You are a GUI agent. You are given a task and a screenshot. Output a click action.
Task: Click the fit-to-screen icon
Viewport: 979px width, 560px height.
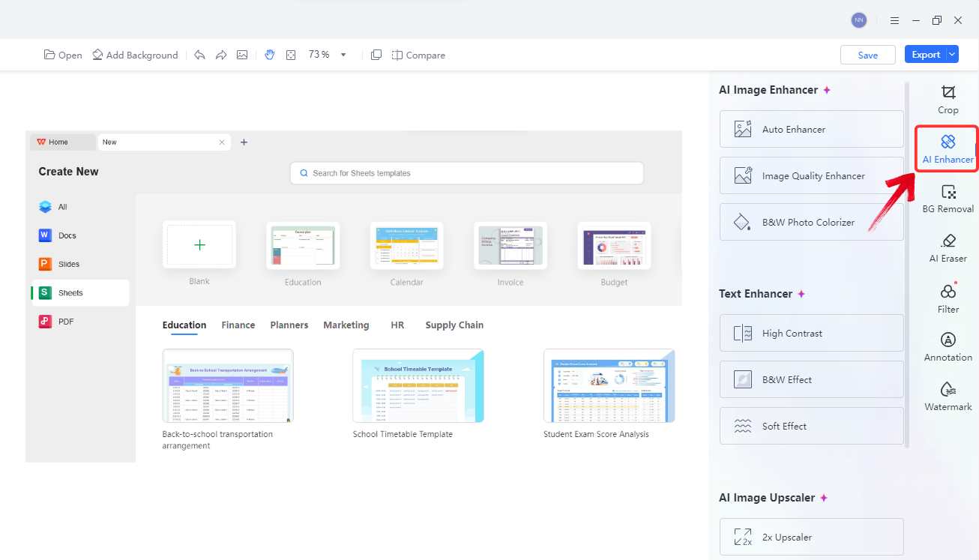tap(291, 55)
